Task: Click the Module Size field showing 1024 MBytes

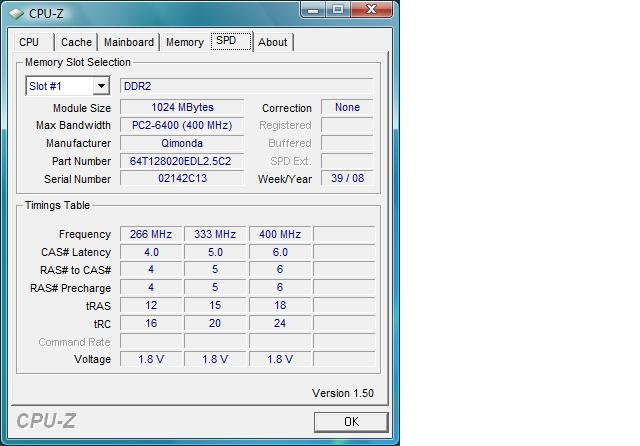Action: 182,108
